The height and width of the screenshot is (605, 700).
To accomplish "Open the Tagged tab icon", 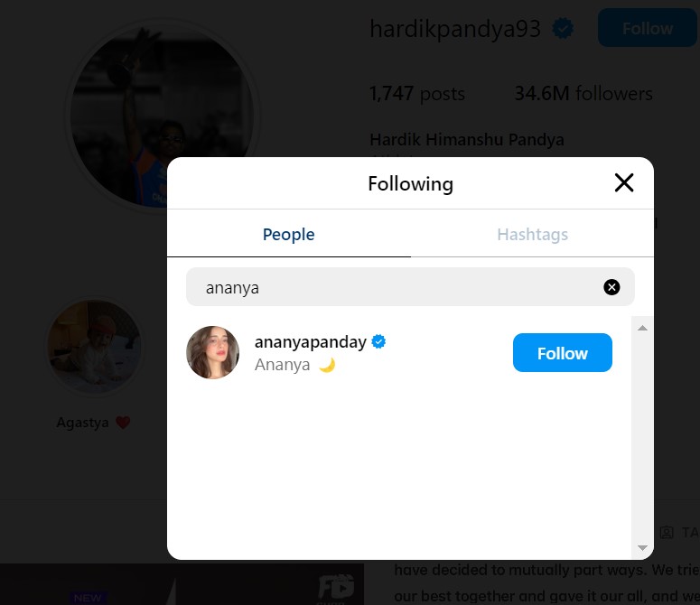I will (x=667, y=532).
